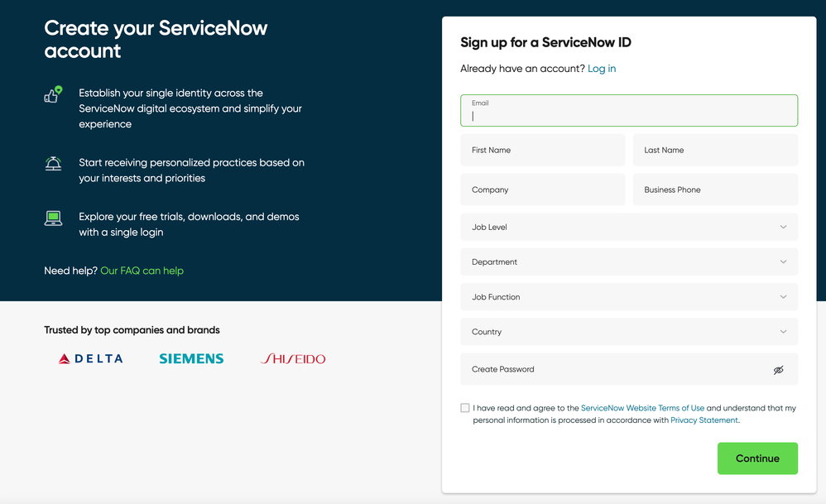This screenshot has height=504, width=826.
Task: Open the 'Our FAQ can help' link
Action: click(142, 271)
